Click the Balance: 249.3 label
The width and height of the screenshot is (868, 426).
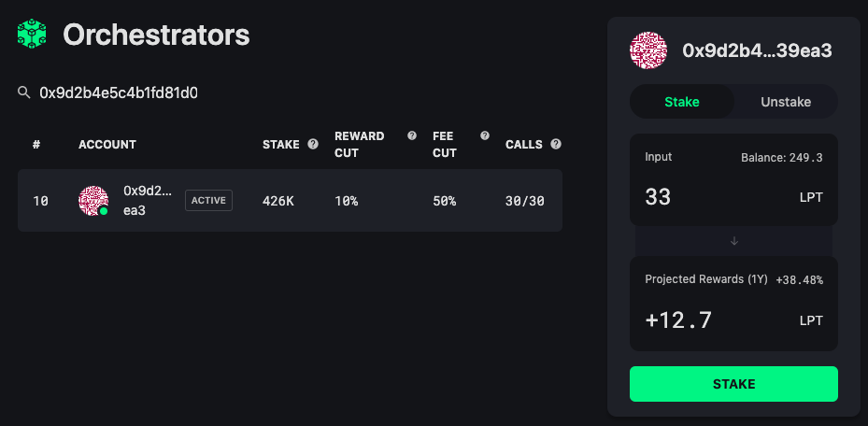point(782,158)
